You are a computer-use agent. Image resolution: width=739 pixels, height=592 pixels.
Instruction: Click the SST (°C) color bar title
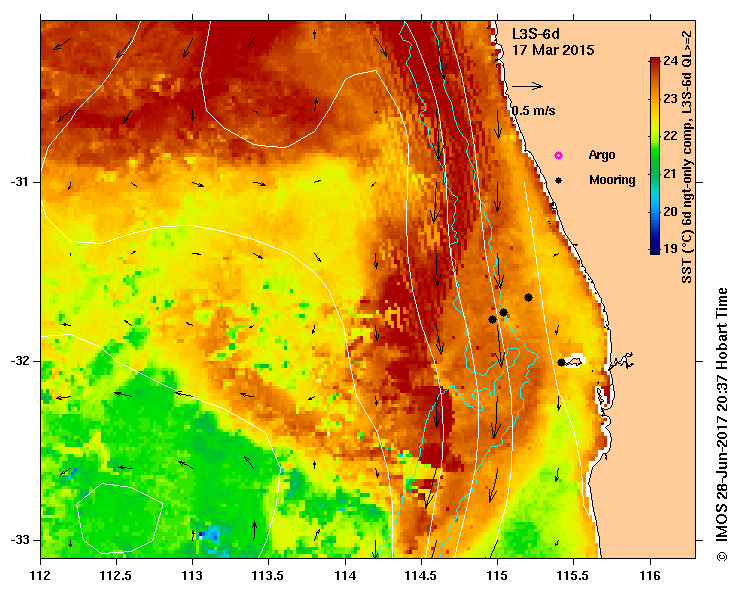click(687, 157)
